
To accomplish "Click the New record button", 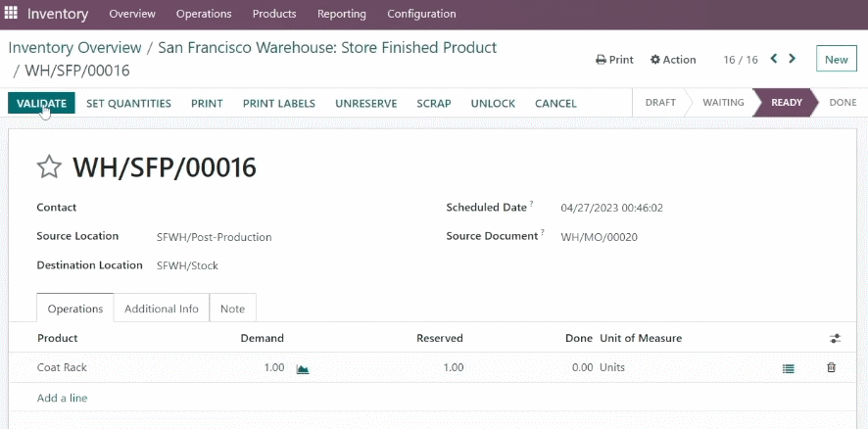I will tap(836, 59).
